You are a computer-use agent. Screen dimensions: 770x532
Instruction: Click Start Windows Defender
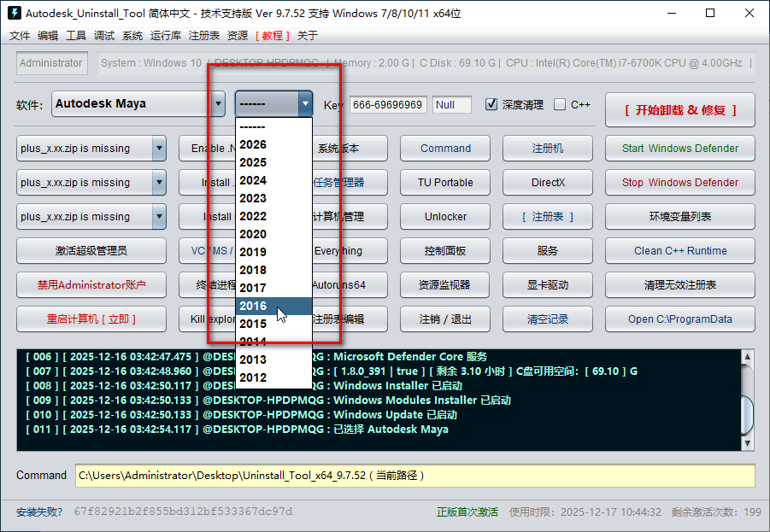pyautogui.click(x=680, y=149)
